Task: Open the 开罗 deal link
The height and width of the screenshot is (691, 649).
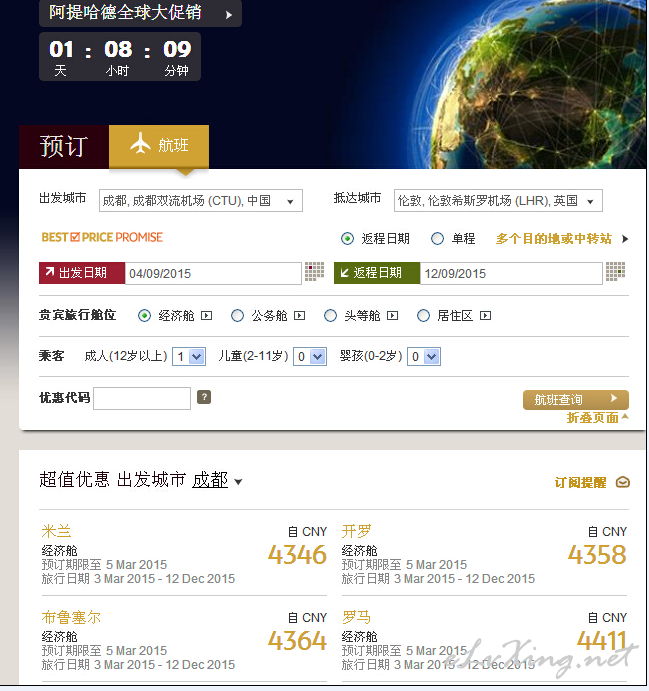Action: pyautogui.click(x=356, y=531)
